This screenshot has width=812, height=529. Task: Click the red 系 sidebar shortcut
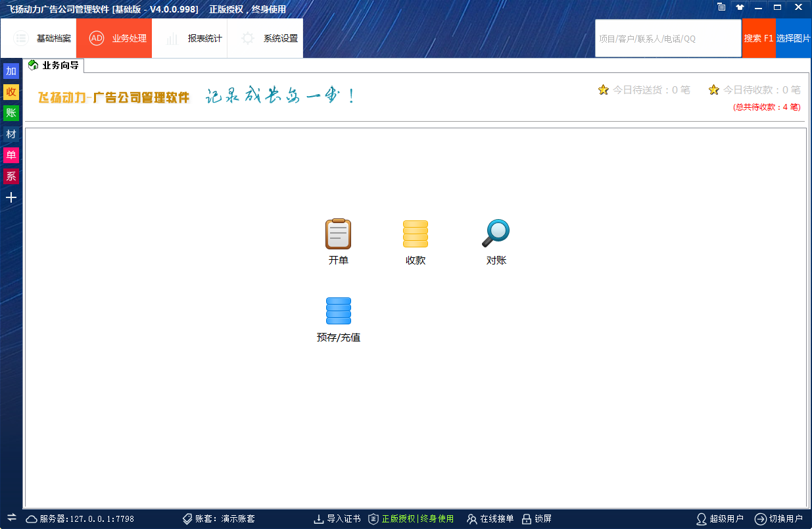click(x=11, y=176)
